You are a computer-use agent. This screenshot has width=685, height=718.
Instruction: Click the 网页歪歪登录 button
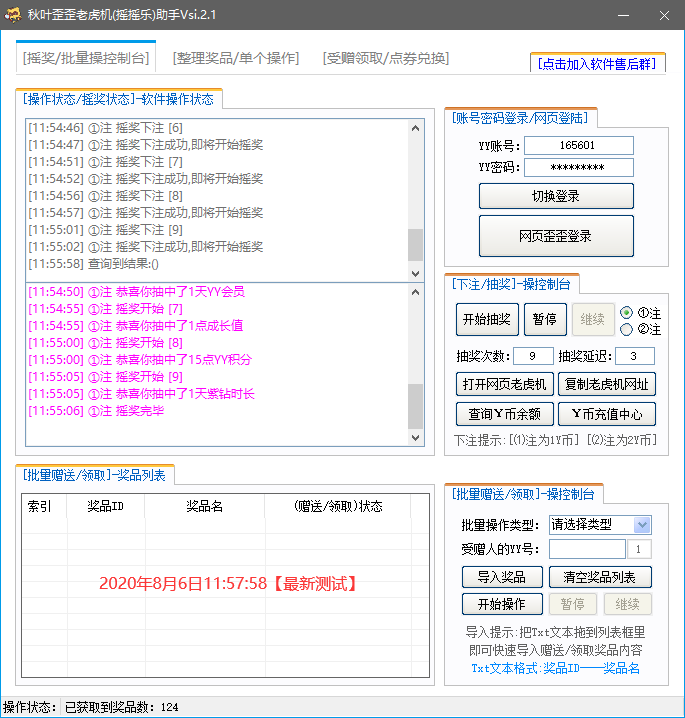(556, 237)
